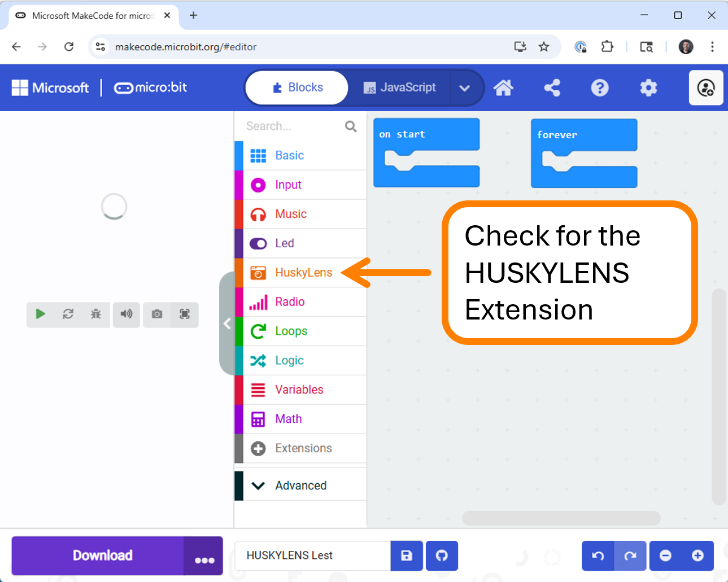The height and width of the screenshot is (582, 728).
Task: Click the Microsoft logo
Action: click(50, 88)
